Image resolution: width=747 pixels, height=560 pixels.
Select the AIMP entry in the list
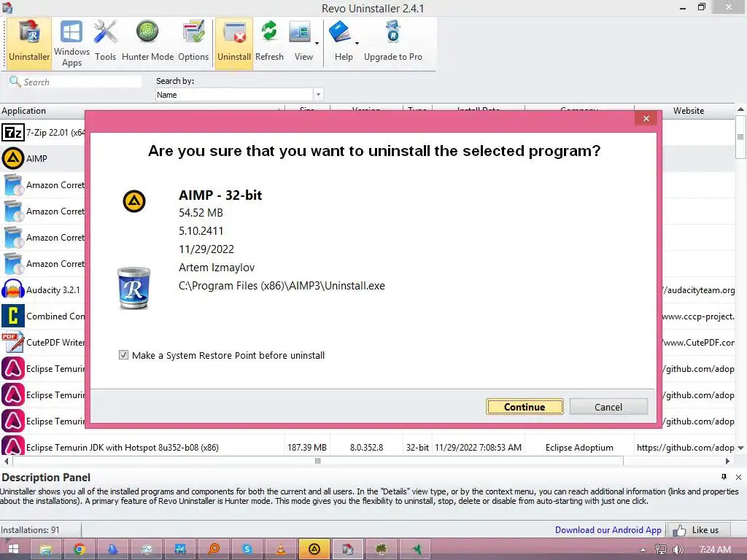36,158
